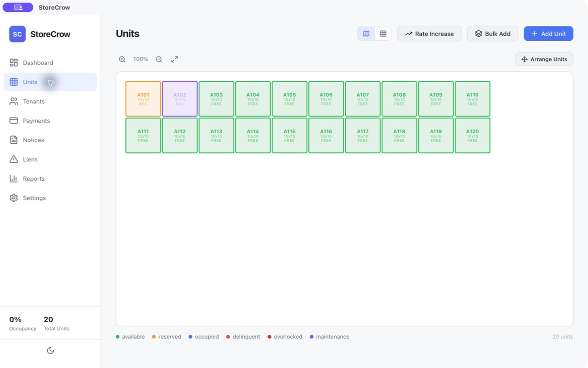588x368 pixels.
Task: Click the Rate Increase button
Action: click(x=430, y=34)
